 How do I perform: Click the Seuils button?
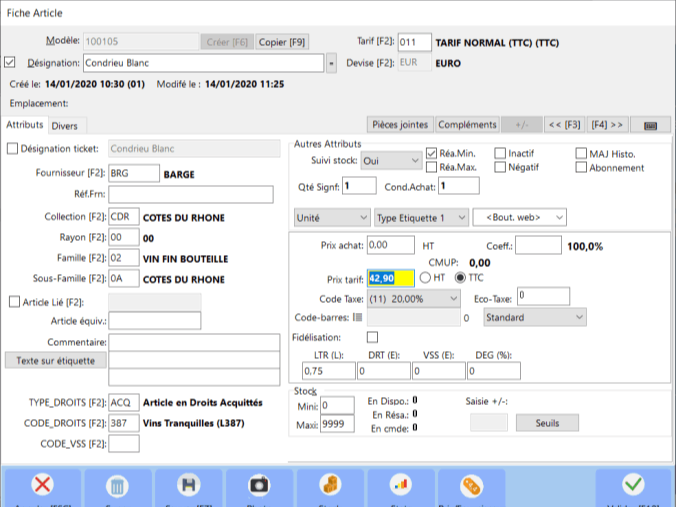click(546, 422)
